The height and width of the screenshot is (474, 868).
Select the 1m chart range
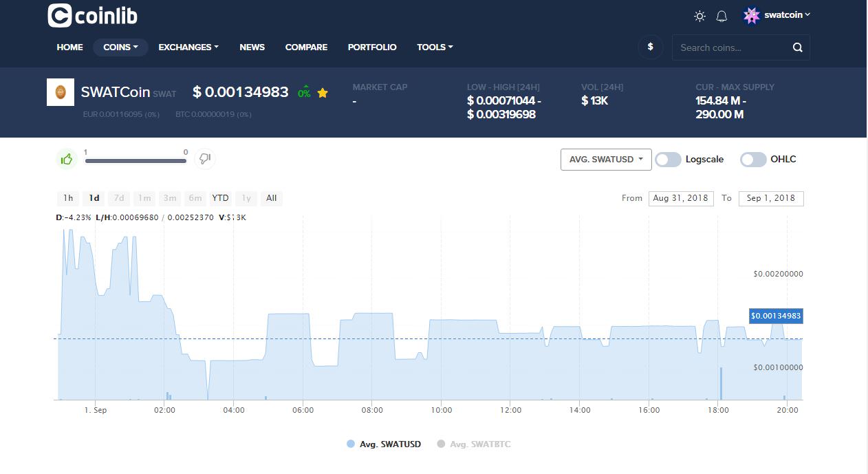[144, 198]
